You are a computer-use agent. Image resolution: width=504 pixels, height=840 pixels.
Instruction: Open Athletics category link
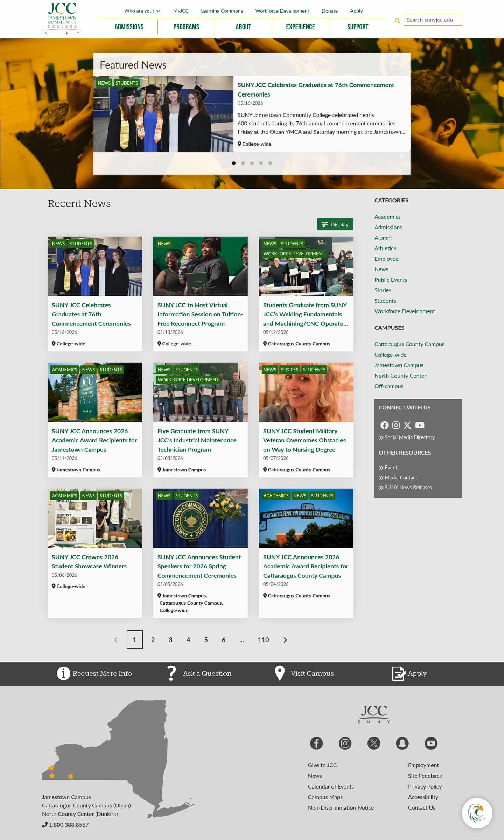coord(385,248)
